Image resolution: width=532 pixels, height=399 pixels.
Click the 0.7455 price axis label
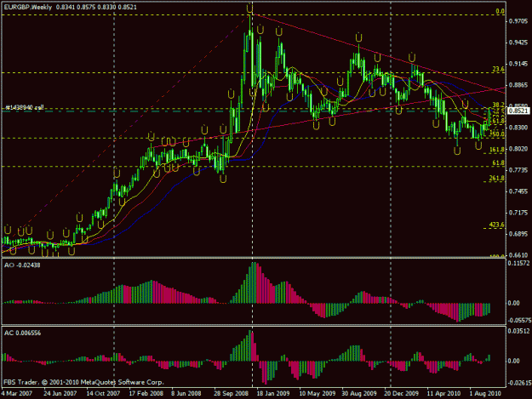coord(518,191)
